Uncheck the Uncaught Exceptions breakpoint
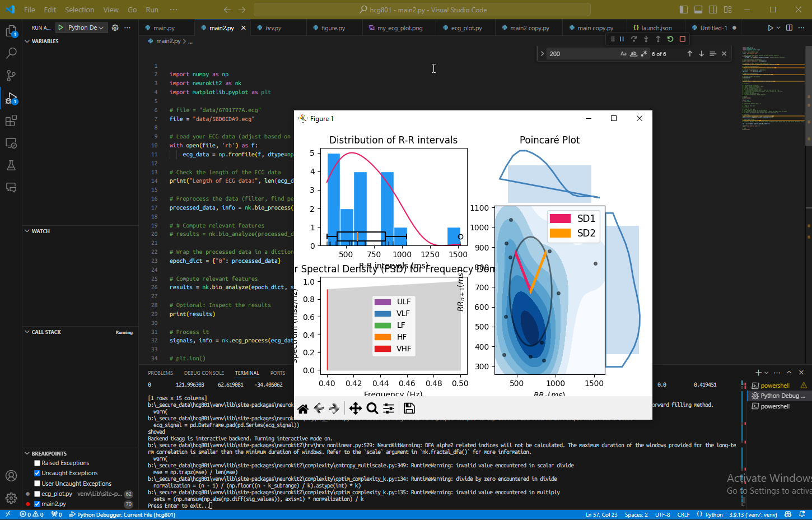The width and height of the screenshot is (812, 520). [x=37, y=473]
